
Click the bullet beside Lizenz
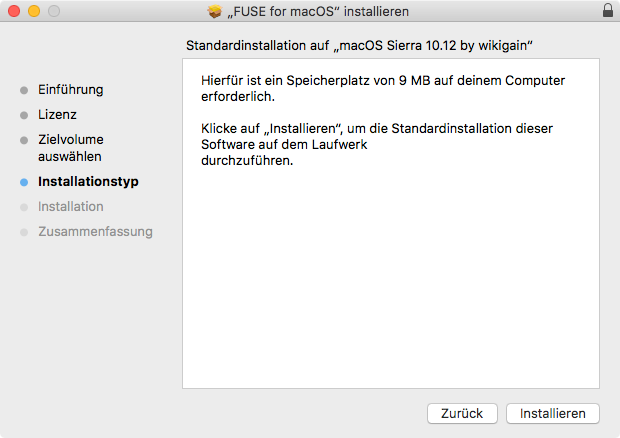coord(24,115)
